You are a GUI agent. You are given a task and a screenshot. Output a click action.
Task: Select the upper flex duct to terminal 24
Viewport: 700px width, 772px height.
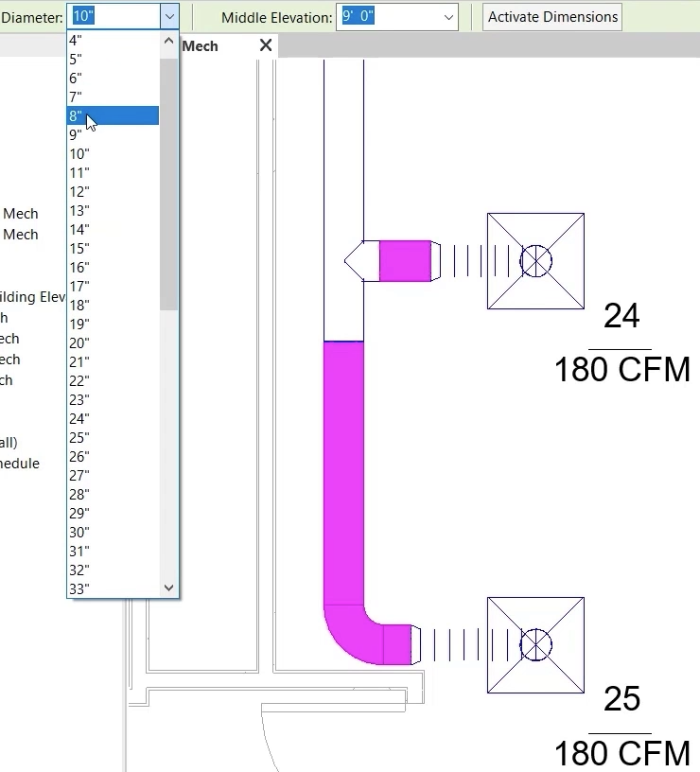(480, 261)
